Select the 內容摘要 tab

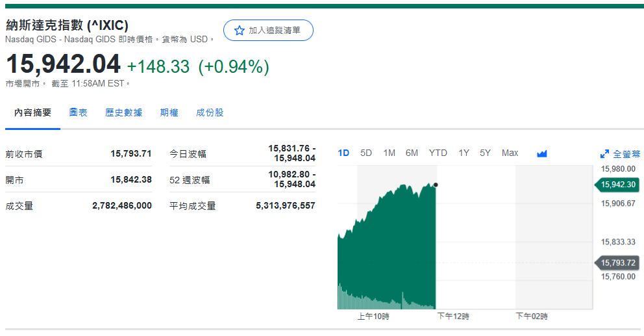point(32,112)
